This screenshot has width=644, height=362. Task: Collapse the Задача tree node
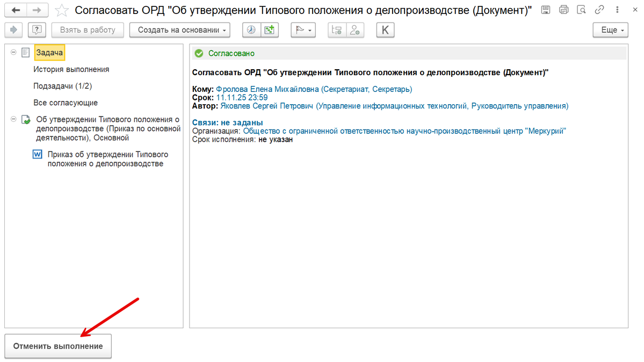point(13,52)
